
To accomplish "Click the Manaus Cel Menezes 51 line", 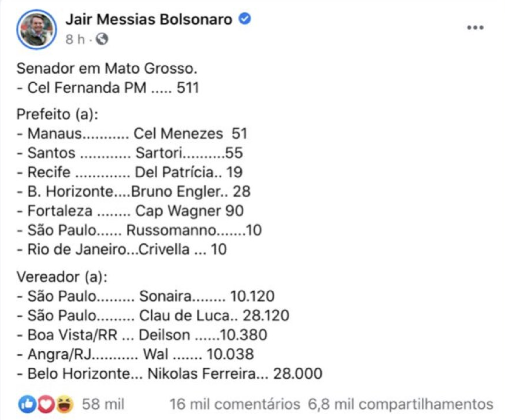I will pos(132,134).
